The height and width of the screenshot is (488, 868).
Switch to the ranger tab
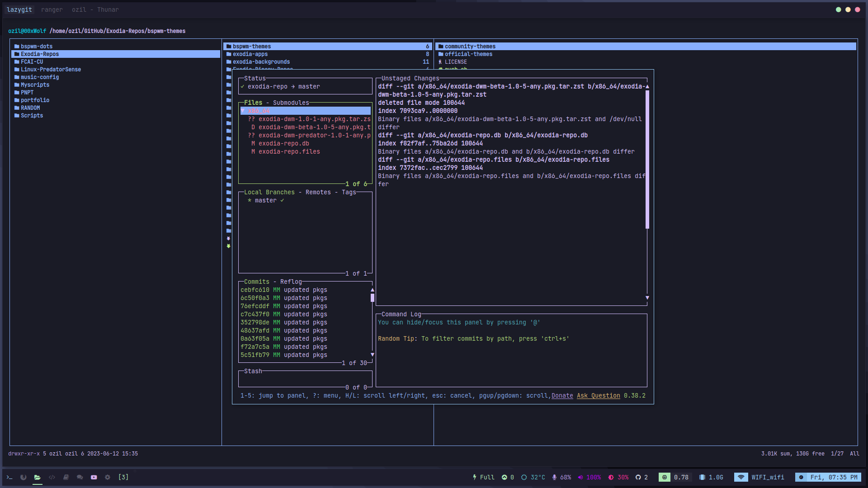click(x=52, y=9)
